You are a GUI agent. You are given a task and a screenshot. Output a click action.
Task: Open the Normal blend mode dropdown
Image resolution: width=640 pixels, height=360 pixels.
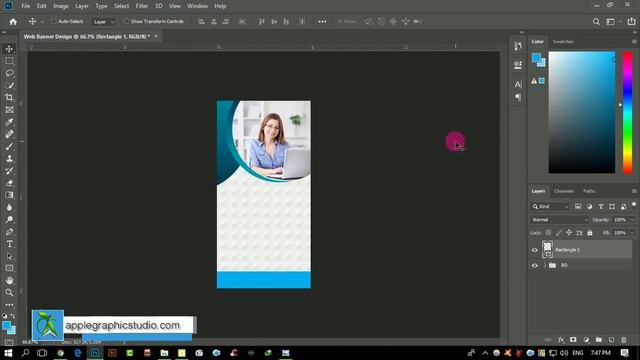click(560, 220)
